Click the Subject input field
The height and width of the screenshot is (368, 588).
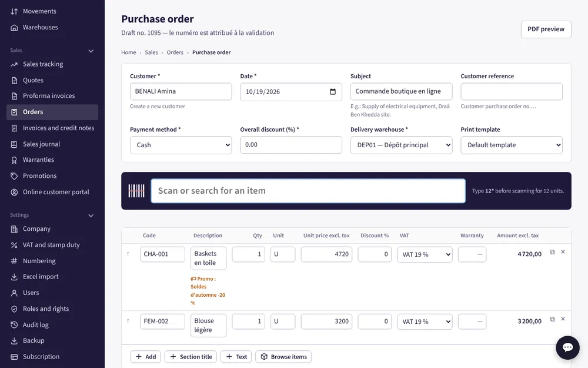click(x=401, y=91)
